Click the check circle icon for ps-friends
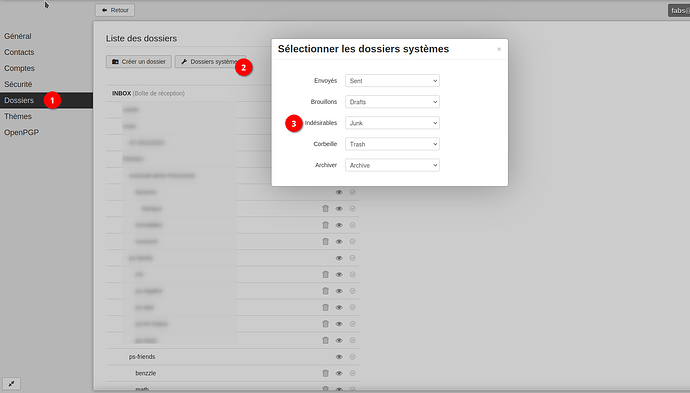The image size is (690, 393). point(352,357)
